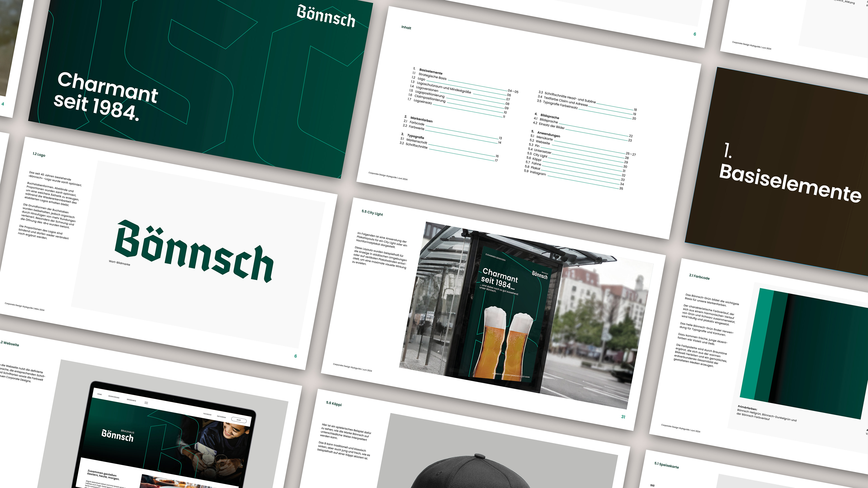
Task: Click contents entry "5.1 Menükarte"
Action: pyautogui.click(x=542, y=137)
